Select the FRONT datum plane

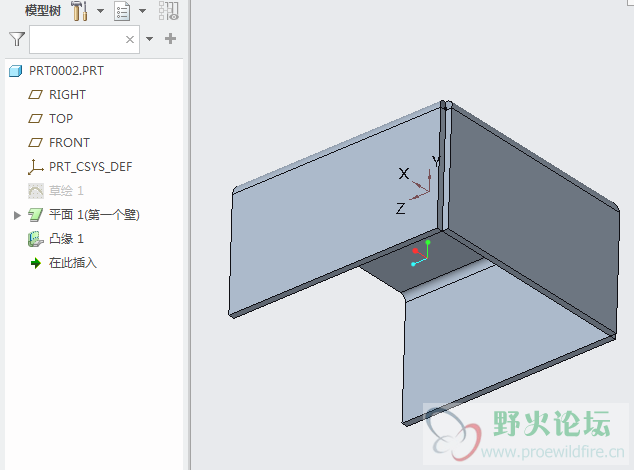click(x=69, y=143)
